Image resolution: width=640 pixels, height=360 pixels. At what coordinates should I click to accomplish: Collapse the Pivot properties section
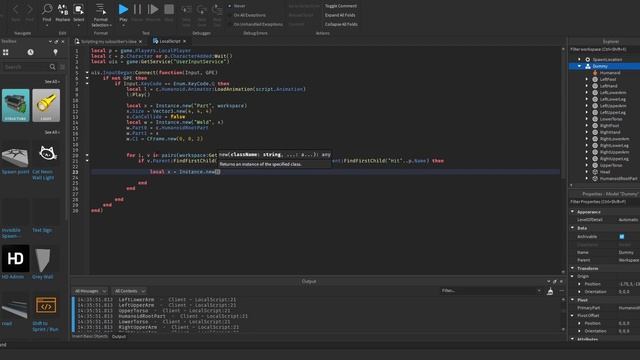pyautogui.click(x=572, y=300)
